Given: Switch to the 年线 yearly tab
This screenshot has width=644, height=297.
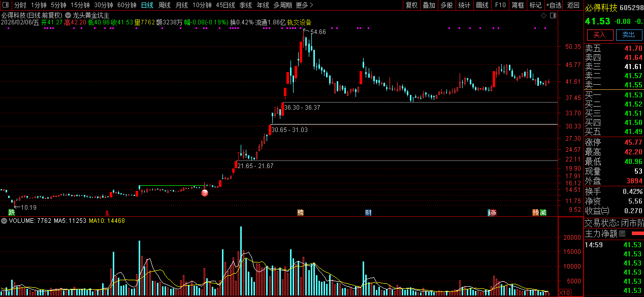Looking at the screenshot, I should [263, 5].
